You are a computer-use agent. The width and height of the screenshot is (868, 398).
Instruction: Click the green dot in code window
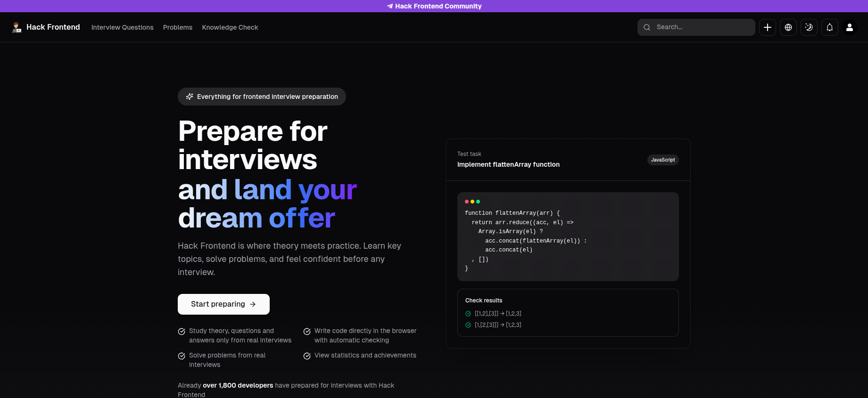click(478, 202)
